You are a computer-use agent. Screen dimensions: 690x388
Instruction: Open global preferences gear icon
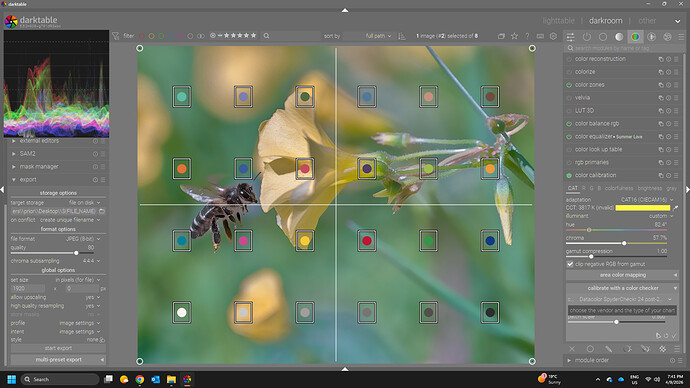(x=553, y=36)
